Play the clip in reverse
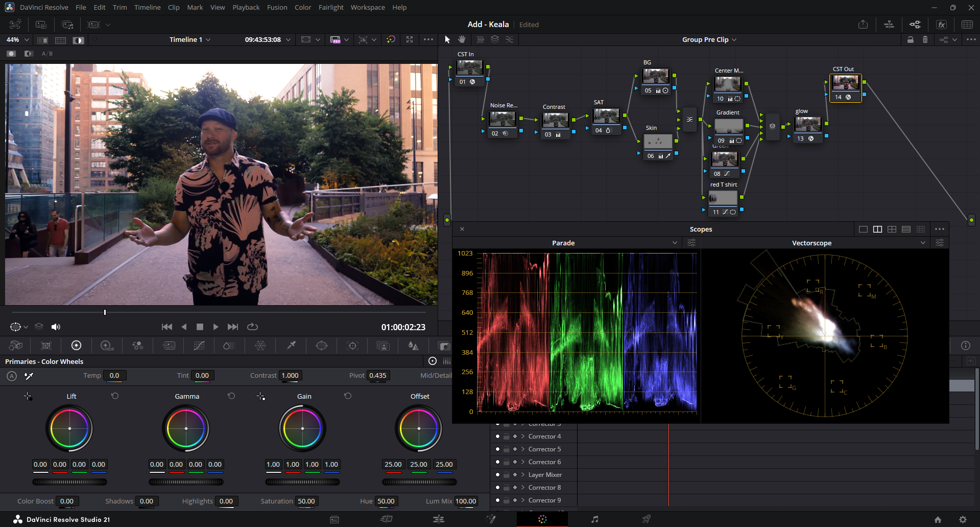 (x=184, y=327)
